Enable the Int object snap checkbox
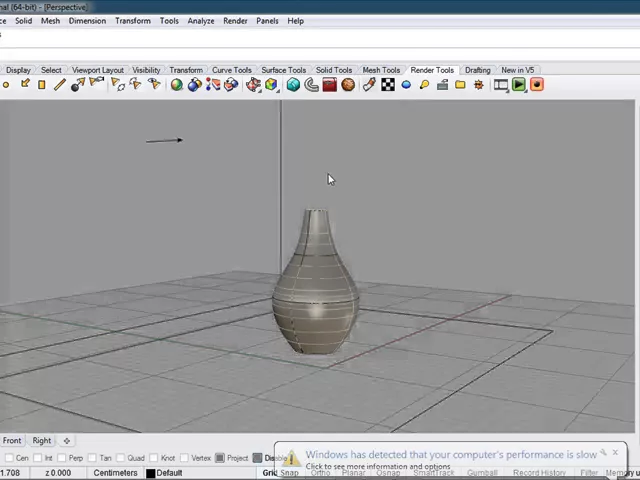640x480 pixels. pyautogui.click(x=38, y=458)
